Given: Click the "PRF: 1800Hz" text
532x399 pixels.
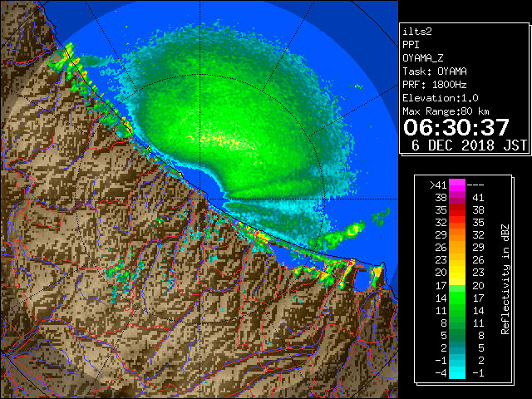Looking at the screenshot, I should click(x=435, y=85).
